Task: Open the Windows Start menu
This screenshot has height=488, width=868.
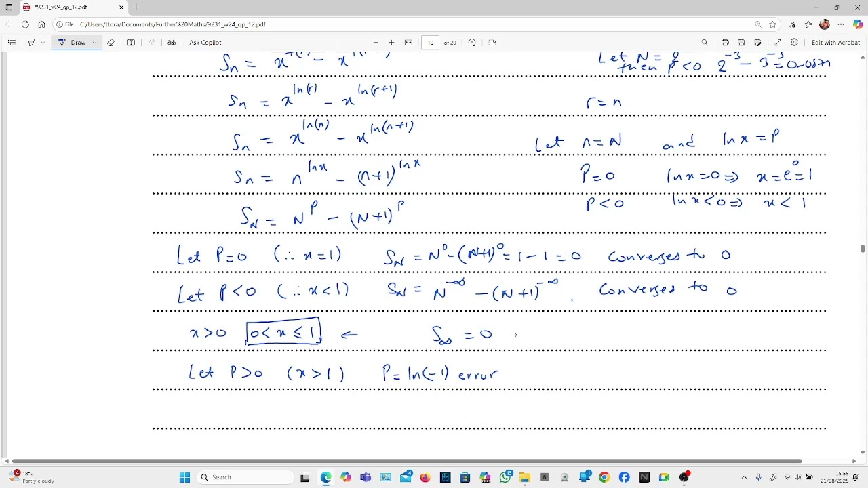Action: click(x=184, y=477)
